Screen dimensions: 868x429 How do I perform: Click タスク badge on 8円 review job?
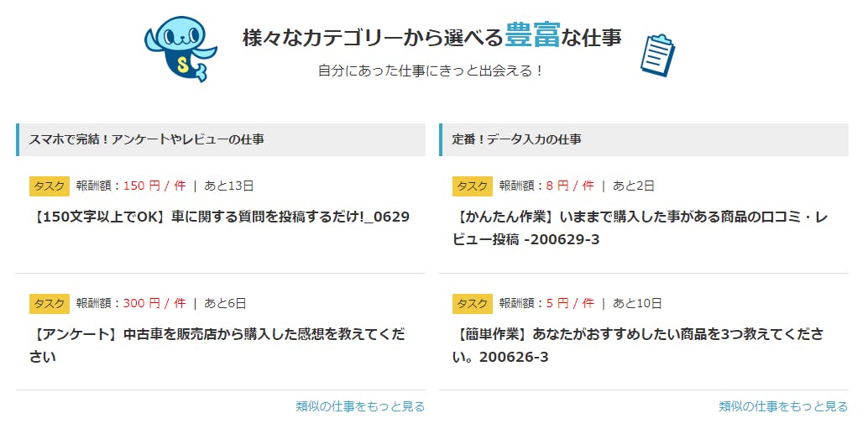[x=473, y=186]
